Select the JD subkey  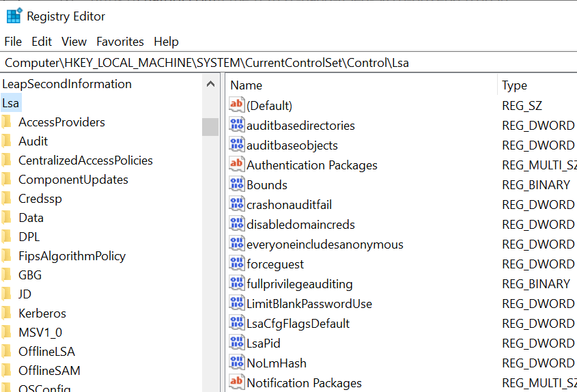pos(25,294)
